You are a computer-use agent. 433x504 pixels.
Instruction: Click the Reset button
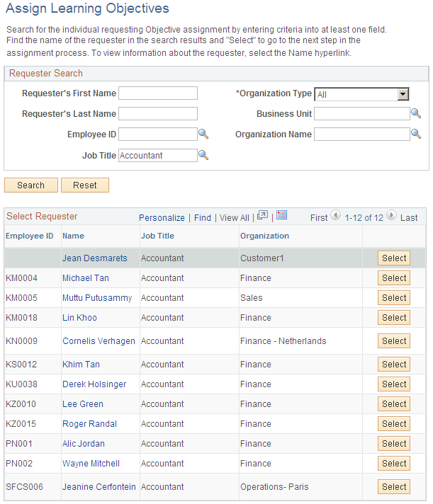(x=85, y=185)
